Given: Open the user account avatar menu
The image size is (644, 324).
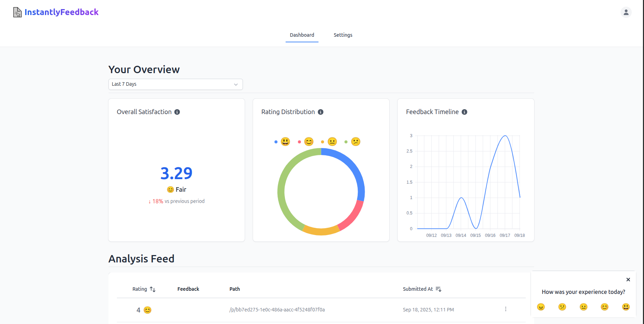Looking at the screenshot, I should click(x=626, y=12).
